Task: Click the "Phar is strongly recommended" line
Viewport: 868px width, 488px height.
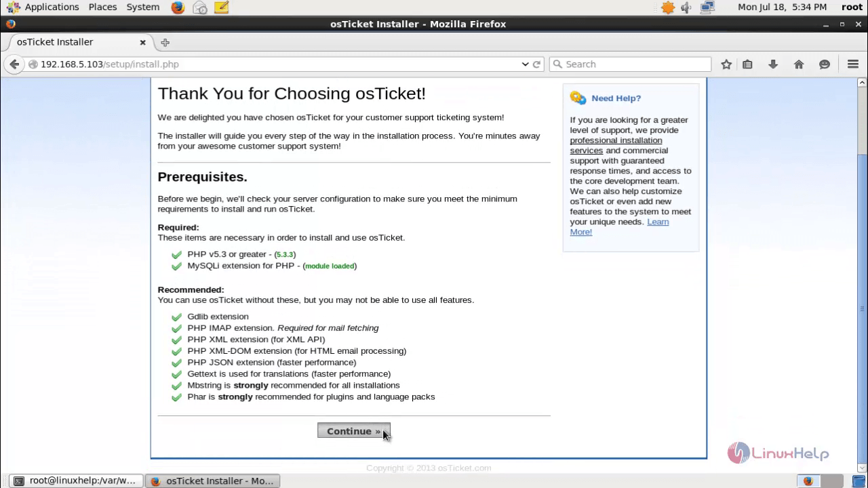Action: (311, 396)
